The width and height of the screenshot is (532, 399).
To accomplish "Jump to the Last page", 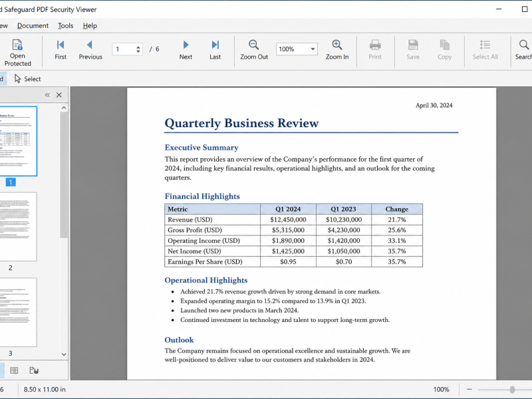I will [215, 49].
